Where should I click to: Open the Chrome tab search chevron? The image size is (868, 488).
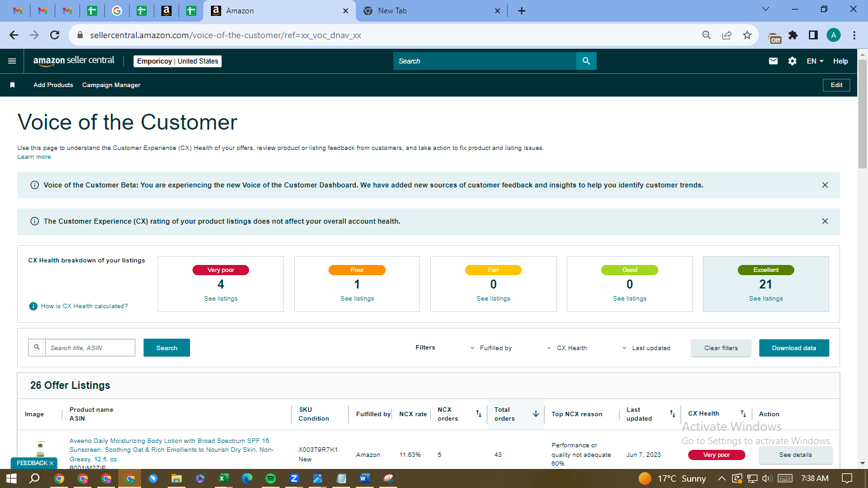(x=766, y=10)
